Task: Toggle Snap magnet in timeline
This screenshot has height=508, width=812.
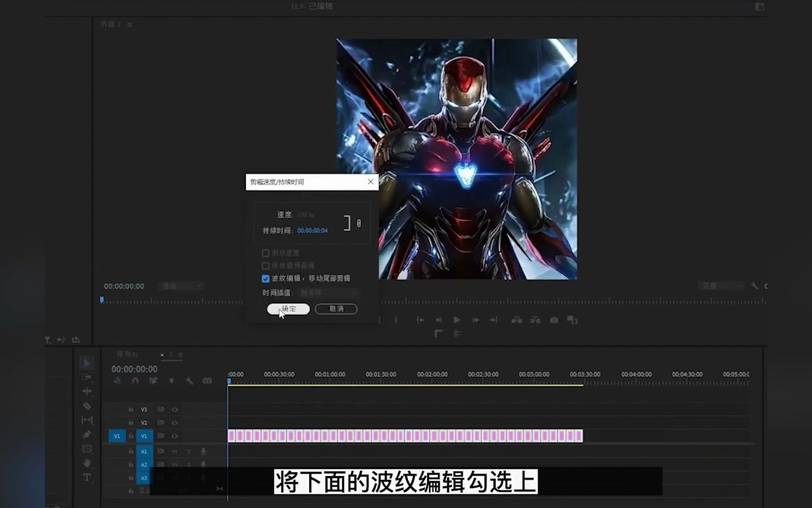Action: [x=135, y=381]
